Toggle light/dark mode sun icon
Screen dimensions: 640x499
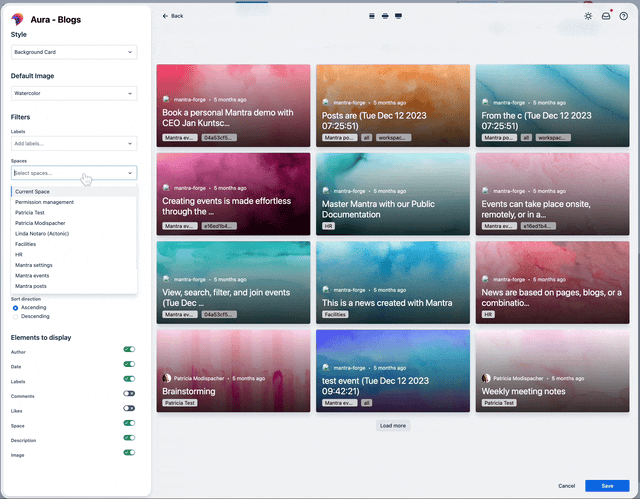click(588, 16)
